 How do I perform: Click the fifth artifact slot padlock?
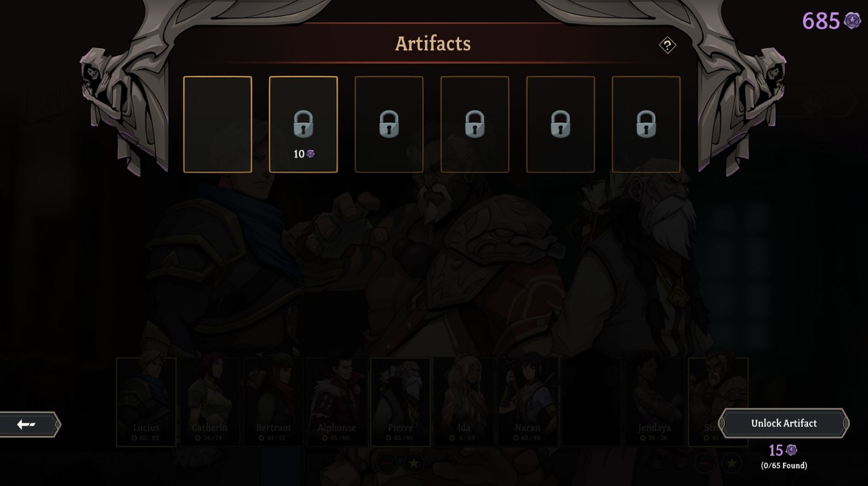(x=560, y=124)
